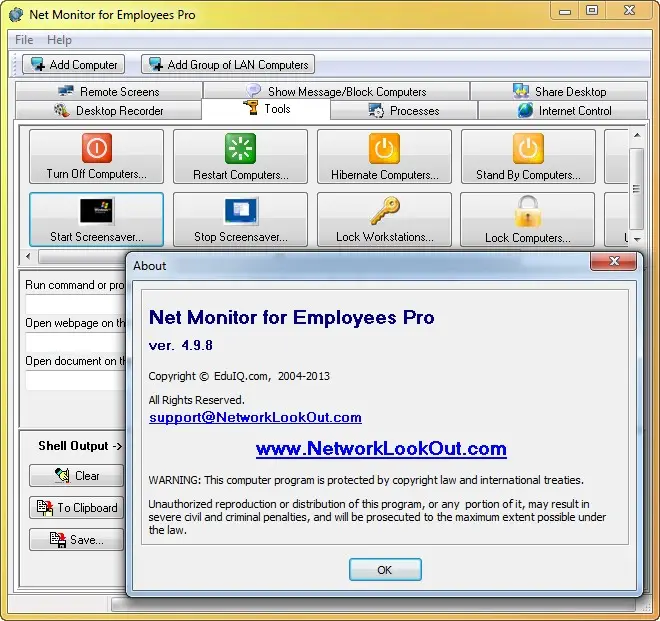Click Add Group of LAN Computers
The width and height of the screenshot is (660, 621).
click(228, 64)
